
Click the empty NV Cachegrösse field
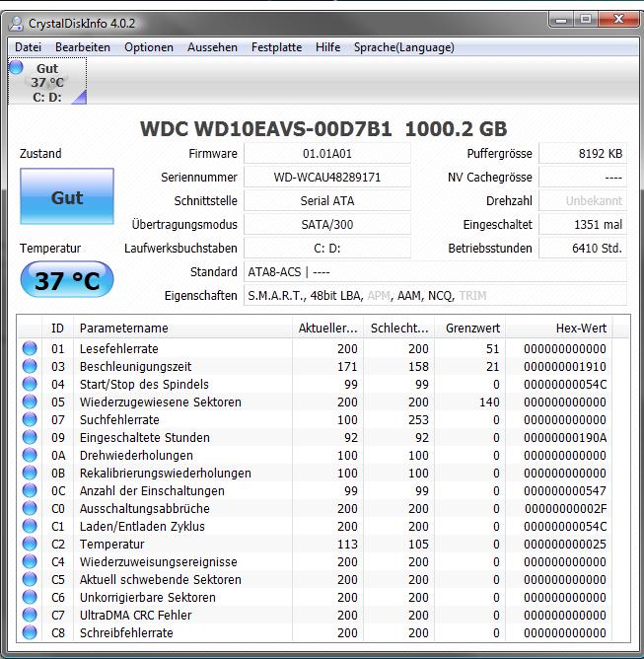pos(583,177)
